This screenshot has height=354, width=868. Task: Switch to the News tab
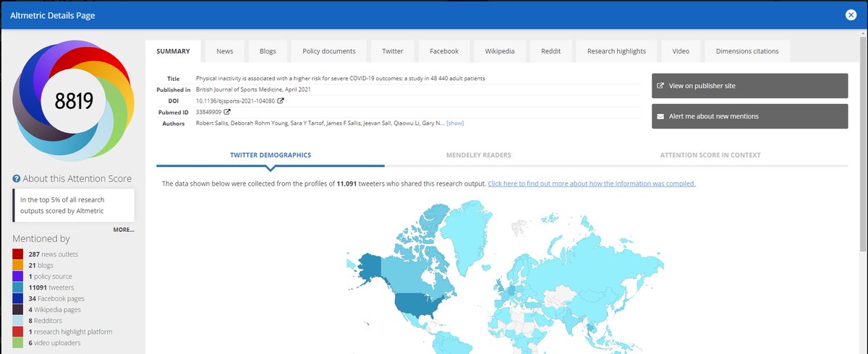point(225,51)
